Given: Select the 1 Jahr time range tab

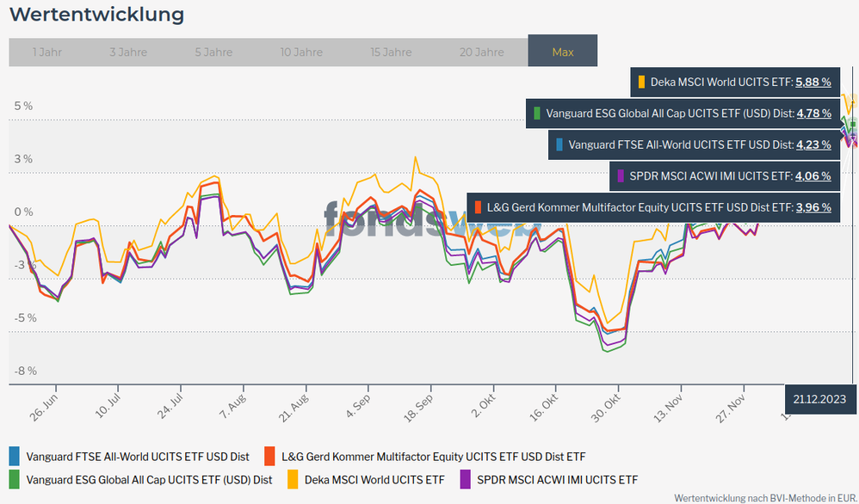Looking at the screenshot, I should click(x=46, y=52).
